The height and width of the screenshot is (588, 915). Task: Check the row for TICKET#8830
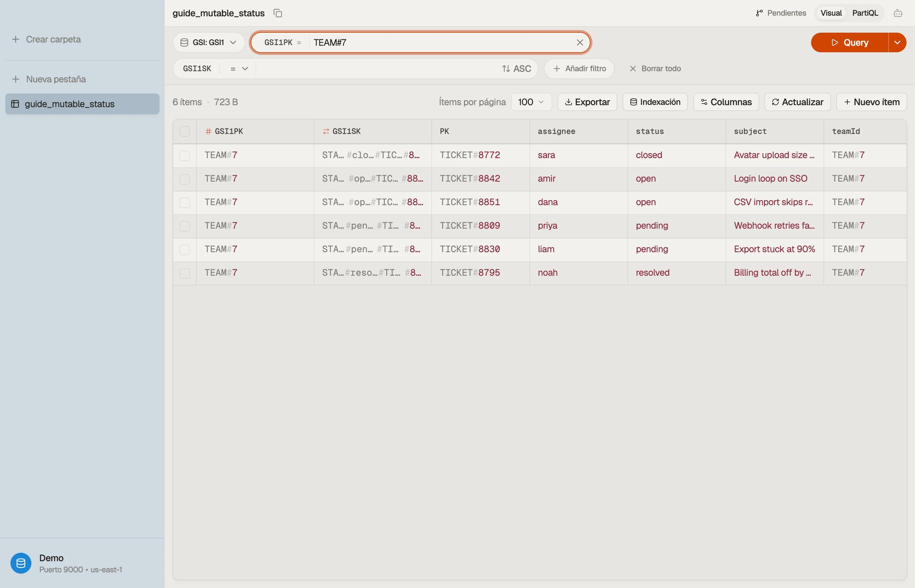coord(184,250)
